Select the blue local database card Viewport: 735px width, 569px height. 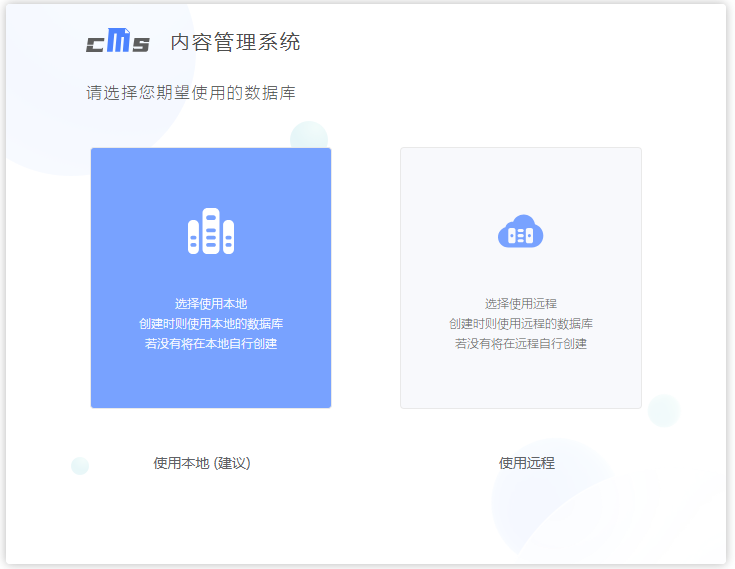(x=211, y=278)
